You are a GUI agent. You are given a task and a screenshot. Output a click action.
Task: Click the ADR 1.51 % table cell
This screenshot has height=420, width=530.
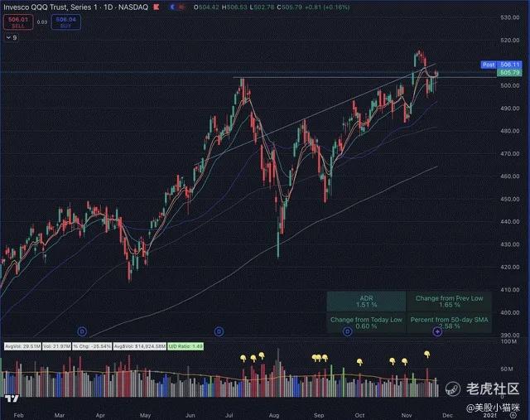pos(366,302)
